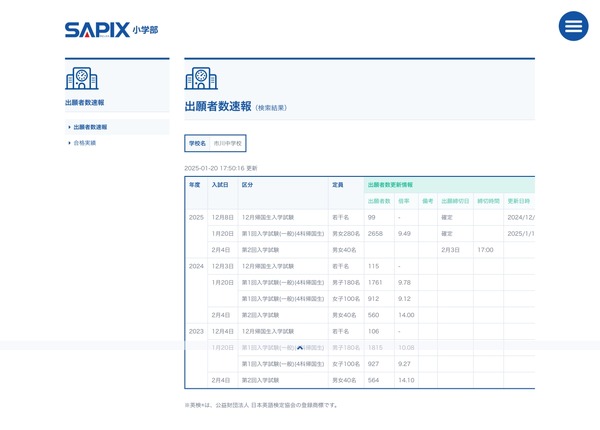Select the 2658 applicant count cell
The height and width of the screenshot is (430, 600).
click(x=376, y=233)
